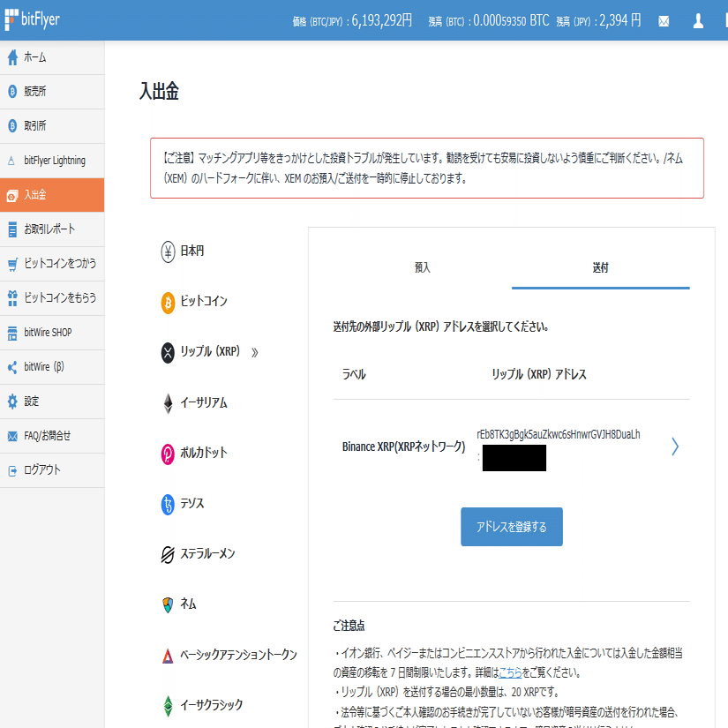Select the Basic Attention Token triangle icon

tap(168, 656)
